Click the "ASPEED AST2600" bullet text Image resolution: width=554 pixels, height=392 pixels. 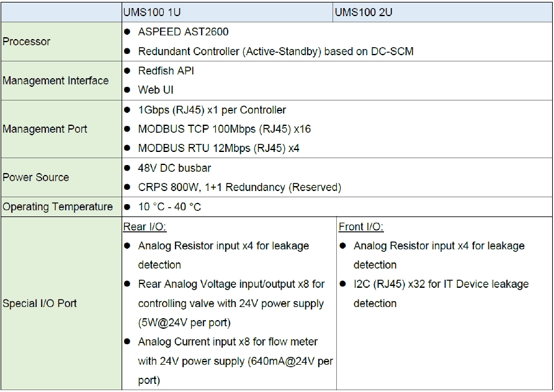point(183,32)
